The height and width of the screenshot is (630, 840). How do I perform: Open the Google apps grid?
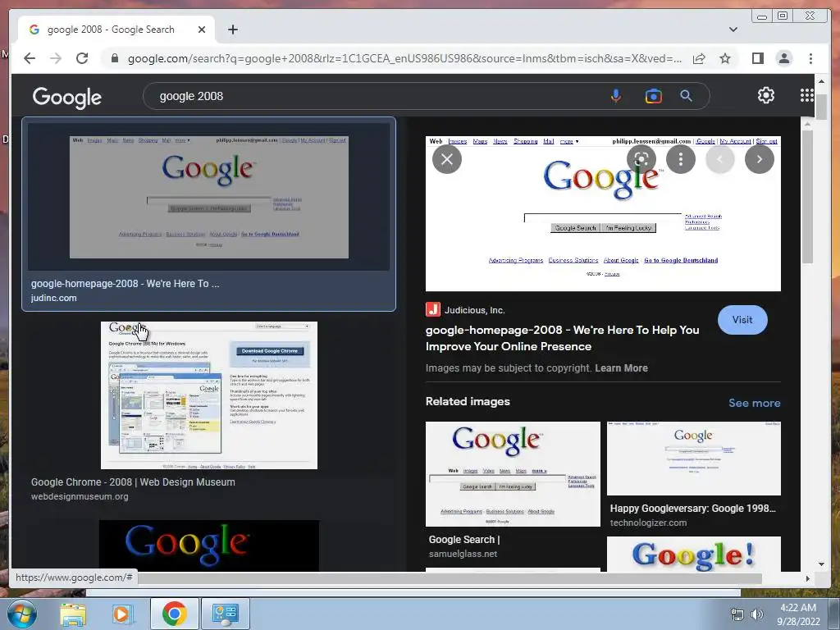(x=807, y=95)
